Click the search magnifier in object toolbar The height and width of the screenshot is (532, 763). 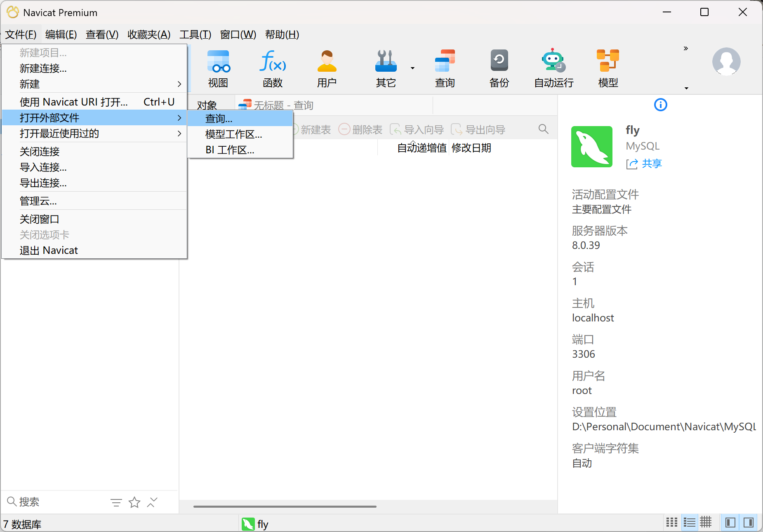[544, 129]
